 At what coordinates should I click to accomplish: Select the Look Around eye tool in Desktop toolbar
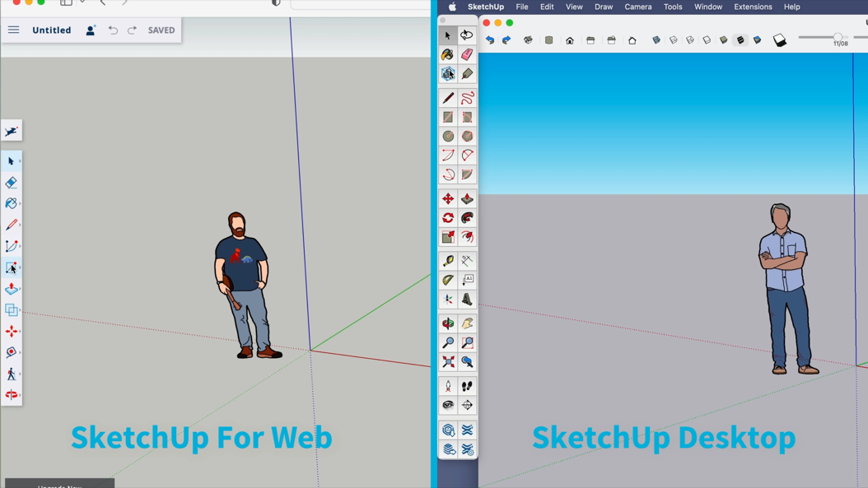point(448,405)
